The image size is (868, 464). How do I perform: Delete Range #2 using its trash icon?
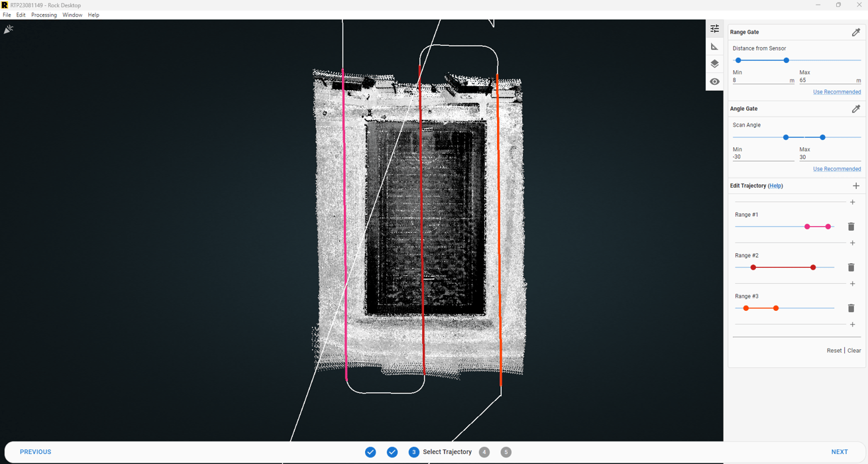click(x=851, y=267)
